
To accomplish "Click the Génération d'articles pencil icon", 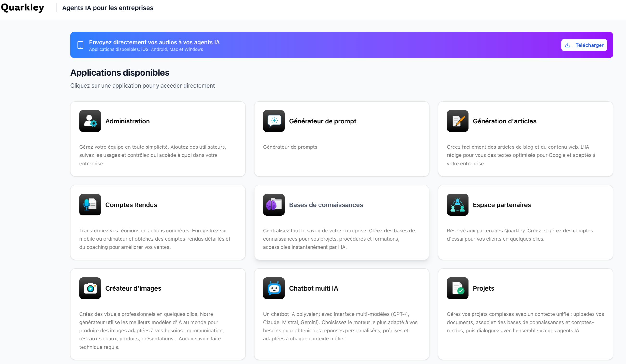I will [x=458, y=121].
